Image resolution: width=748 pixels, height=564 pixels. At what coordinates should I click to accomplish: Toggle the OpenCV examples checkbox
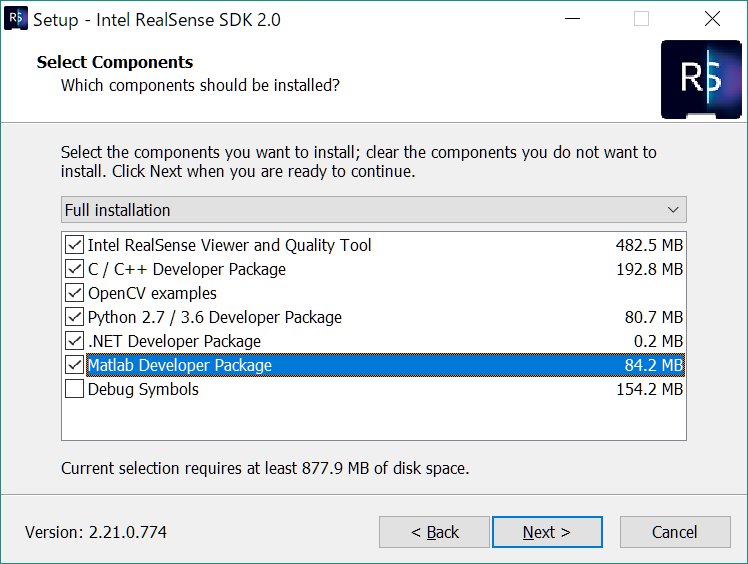point(74,293)
